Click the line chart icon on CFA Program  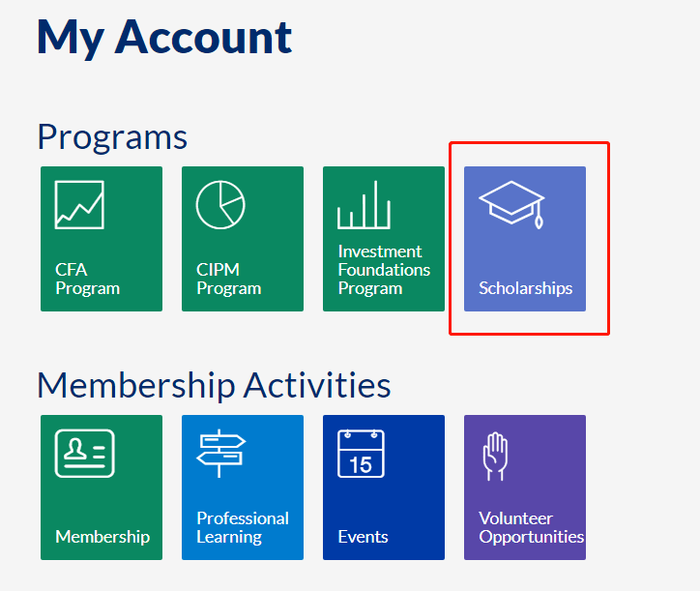79,204
